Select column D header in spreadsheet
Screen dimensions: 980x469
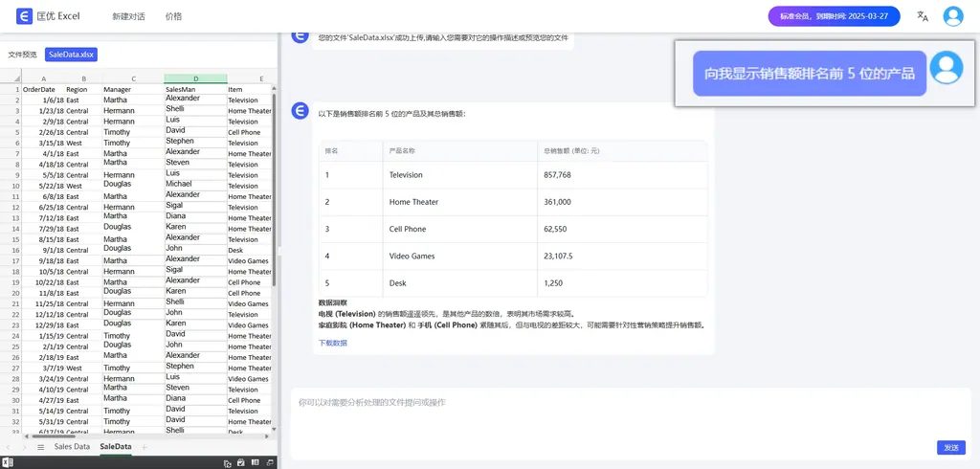click(195, 78)
